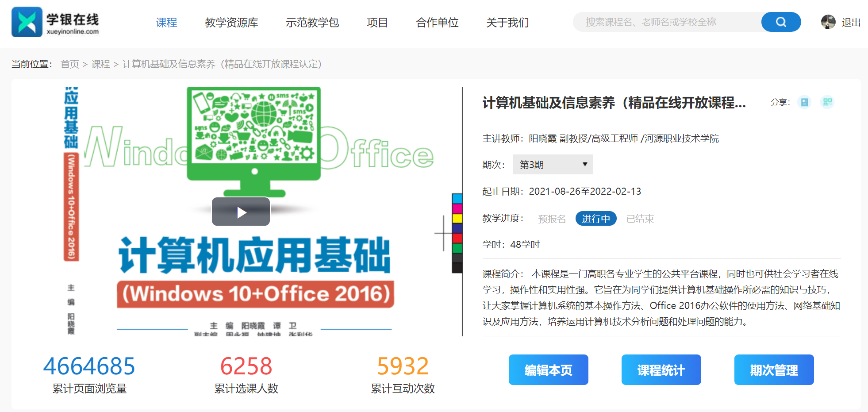This screenshot has width=868, height=412.
Task: Click the 学时 48学时 text
Action: point(511,244)
